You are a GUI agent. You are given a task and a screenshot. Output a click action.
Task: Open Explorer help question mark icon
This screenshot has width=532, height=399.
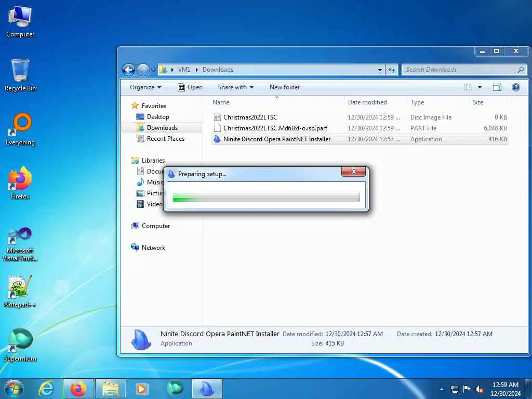(516, 87)
